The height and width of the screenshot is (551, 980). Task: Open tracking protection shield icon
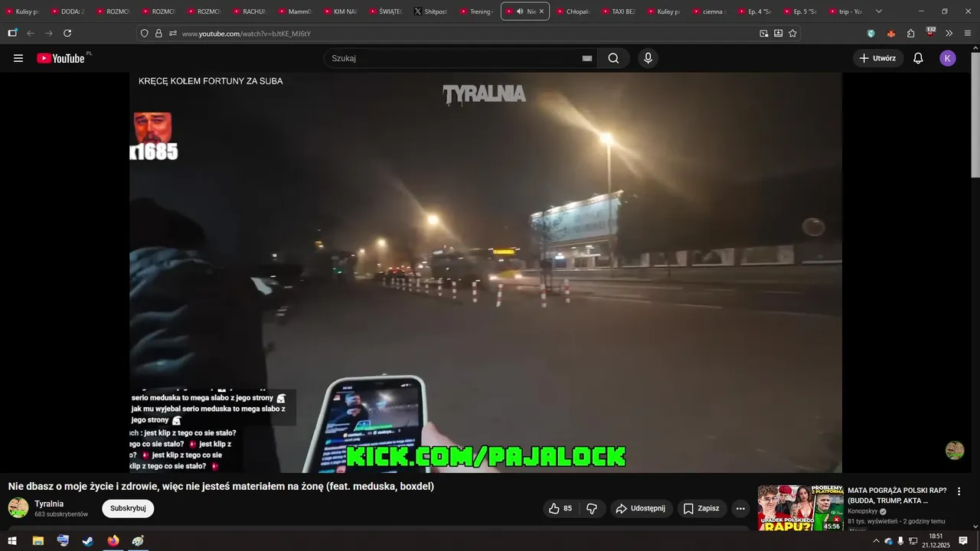(144, 34)
